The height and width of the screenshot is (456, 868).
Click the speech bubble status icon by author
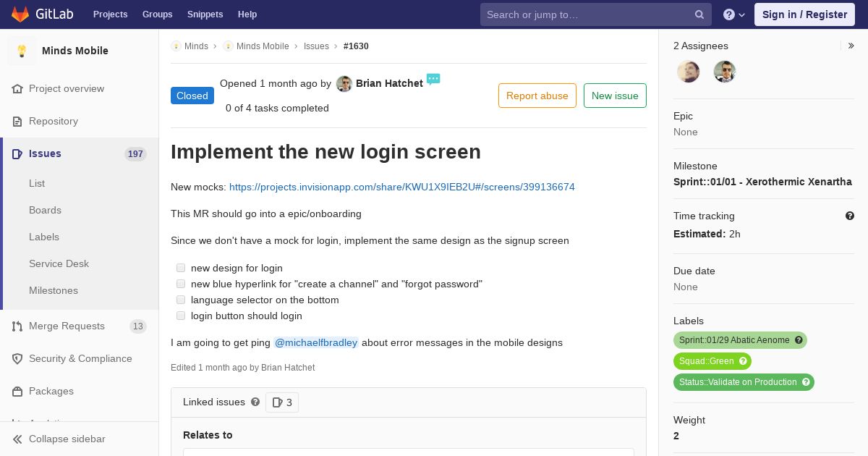[433, 79]
